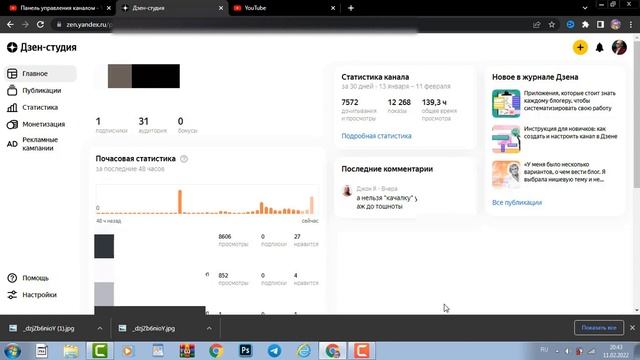Open Рекламные кампании section
The width and height of the screenshot is (640, 360).
[x=40, y=144]
